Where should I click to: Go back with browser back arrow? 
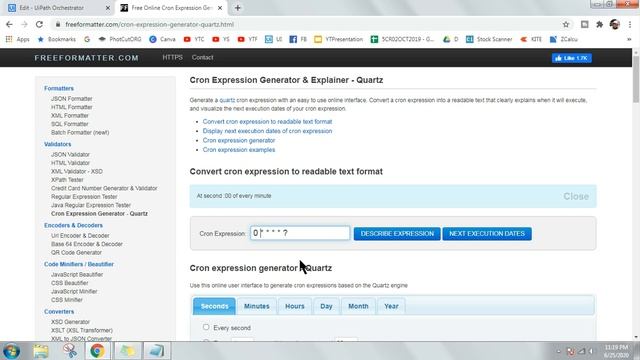(9, 24)
